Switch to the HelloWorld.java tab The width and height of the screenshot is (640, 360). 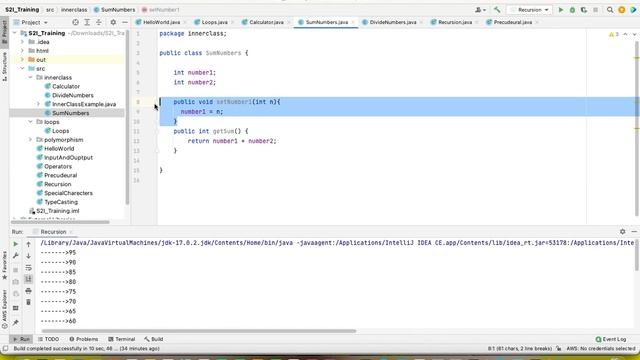[161, 22]
